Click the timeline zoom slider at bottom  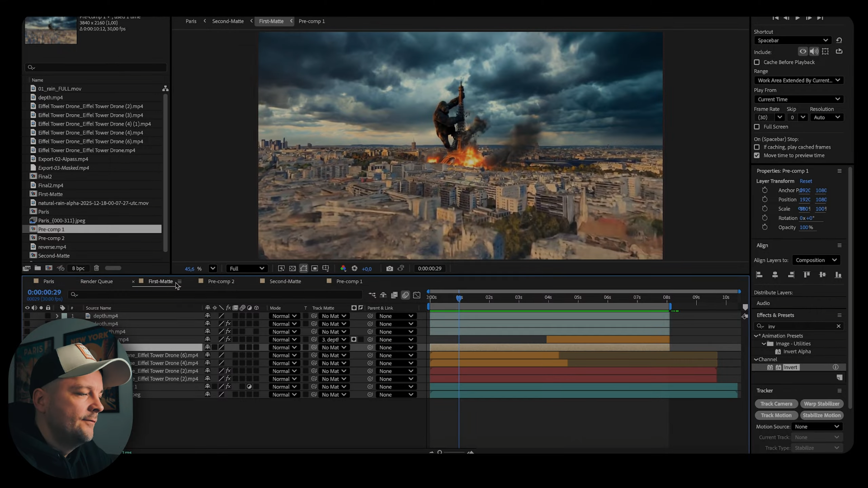[x=452, y=452]
